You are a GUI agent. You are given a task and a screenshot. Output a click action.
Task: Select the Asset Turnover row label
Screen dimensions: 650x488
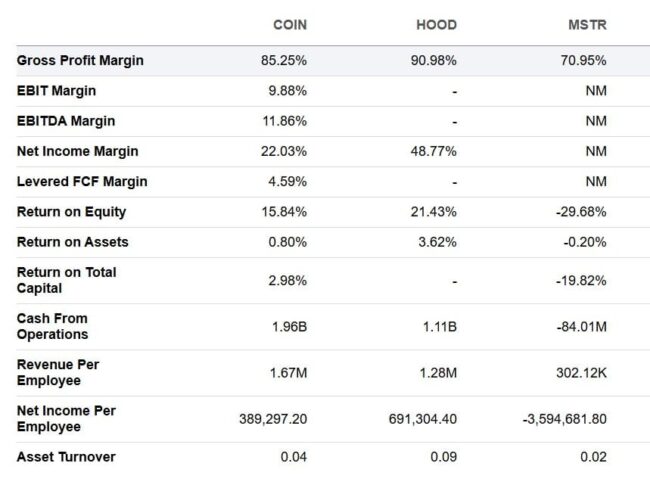coord(66,457)
